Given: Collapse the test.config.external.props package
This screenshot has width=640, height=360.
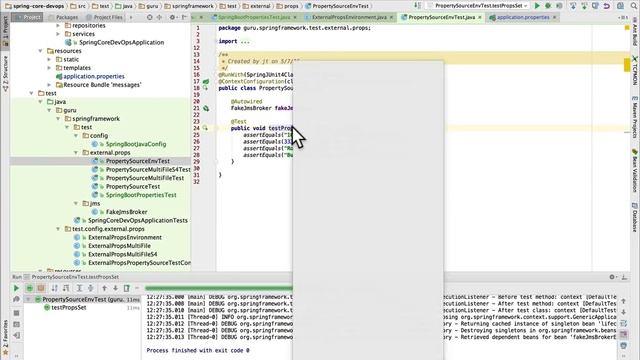Looking at the screenshot, I should point(58,229).
